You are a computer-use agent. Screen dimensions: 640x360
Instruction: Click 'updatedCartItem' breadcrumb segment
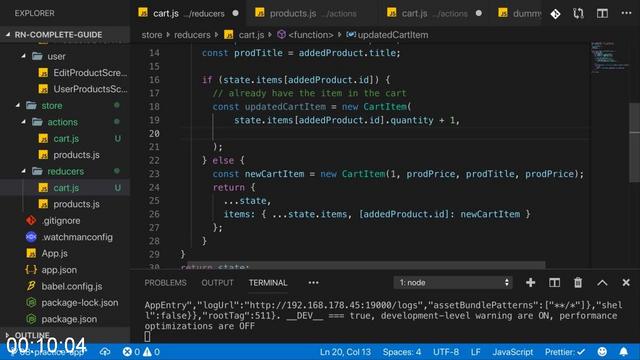click(x=393, y=35)
